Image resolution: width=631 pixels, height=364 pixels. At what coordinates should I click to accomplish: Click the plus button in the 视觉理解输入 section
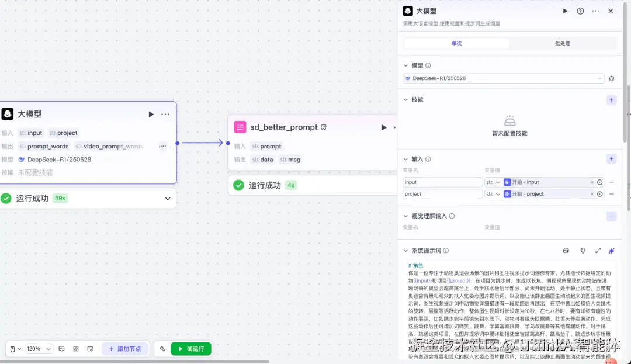(611, 217)
